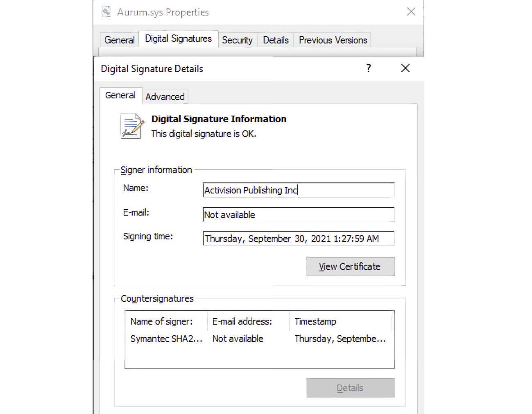Close the Aurum.sys Properties window
Viewport: 532px width, 414px height.
(411, 11)
